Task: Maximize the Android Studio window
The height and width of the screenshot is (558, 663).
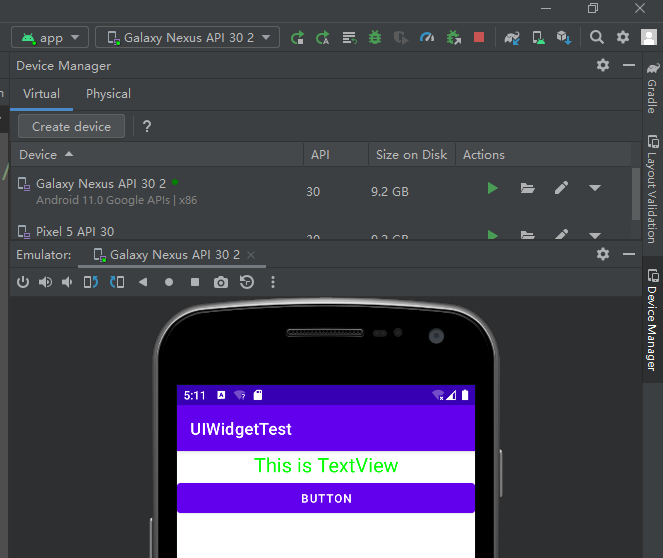Action: coord(593,8)
